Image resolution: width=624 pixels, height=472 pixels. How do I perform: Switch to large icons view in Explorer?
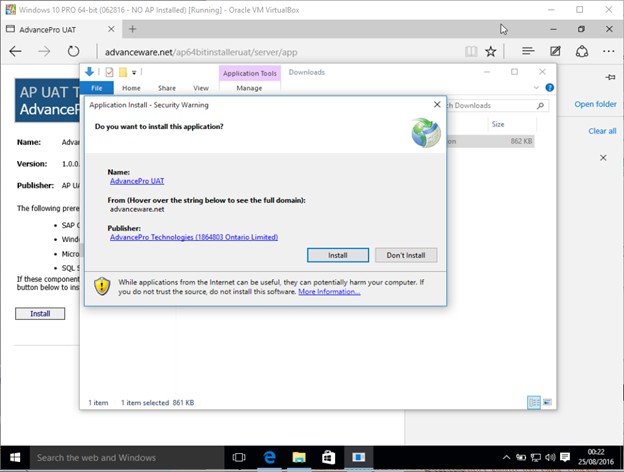(x=547, y=402)
